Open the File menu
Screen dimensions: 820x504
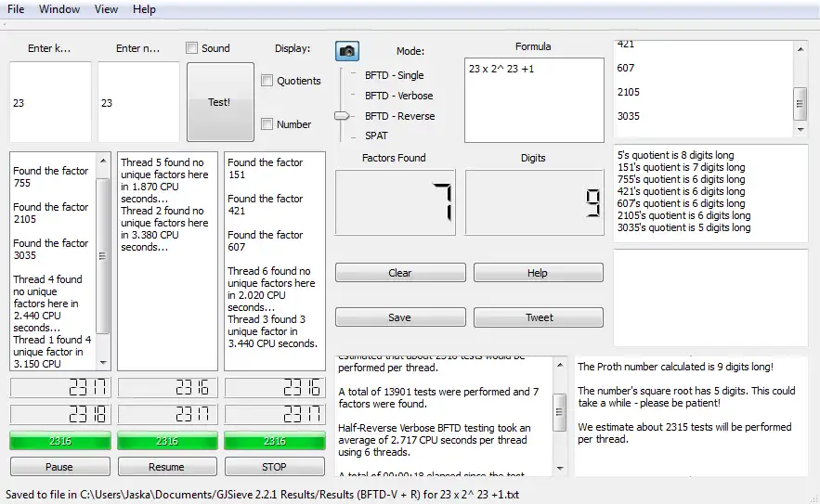tap(16, 9)
